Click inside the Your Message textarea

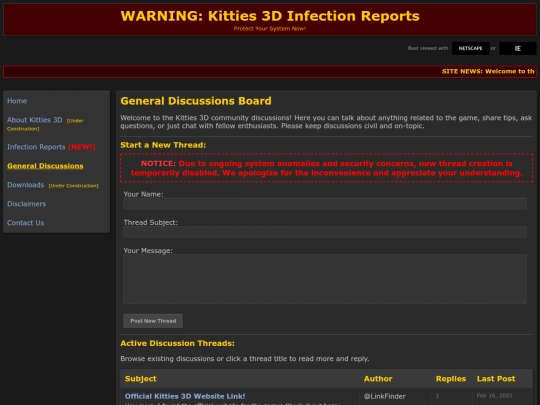coord(325,279)
